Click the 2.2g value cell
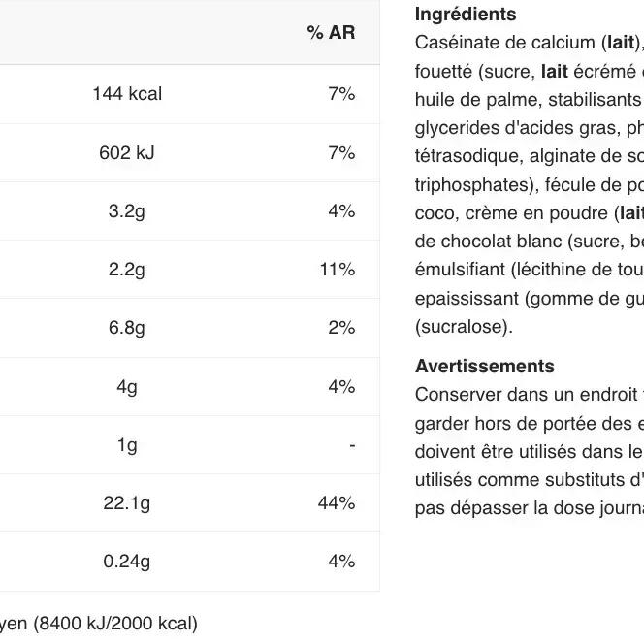The width and height of the screenshot is (644, 644). (x=127, y=270)
